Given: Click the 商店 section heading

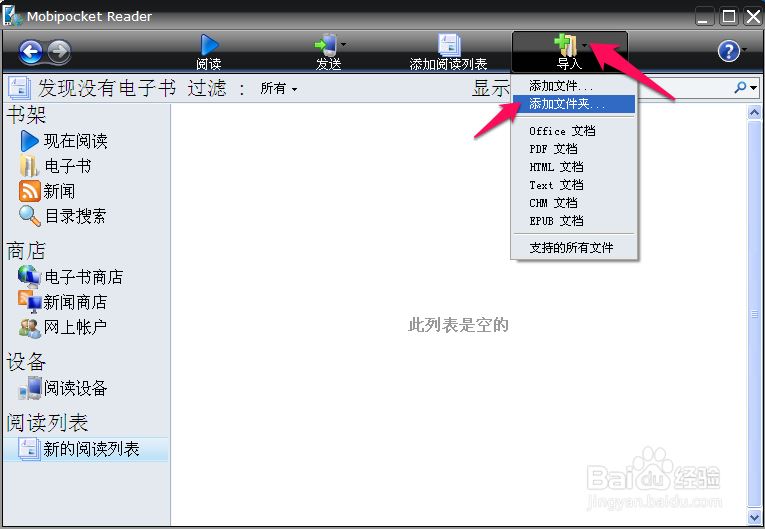Looking at the screenshot, I should (x=26, y=251).
